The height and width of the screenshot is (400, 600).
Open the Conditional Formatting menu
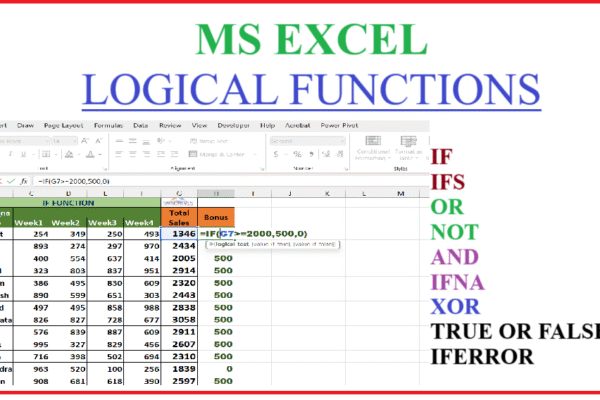(373, 148)
